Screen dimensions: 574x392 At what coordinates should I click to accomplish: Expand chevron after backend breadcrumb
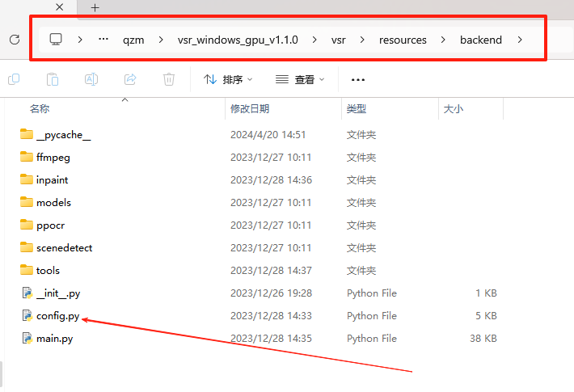point(520,40)
